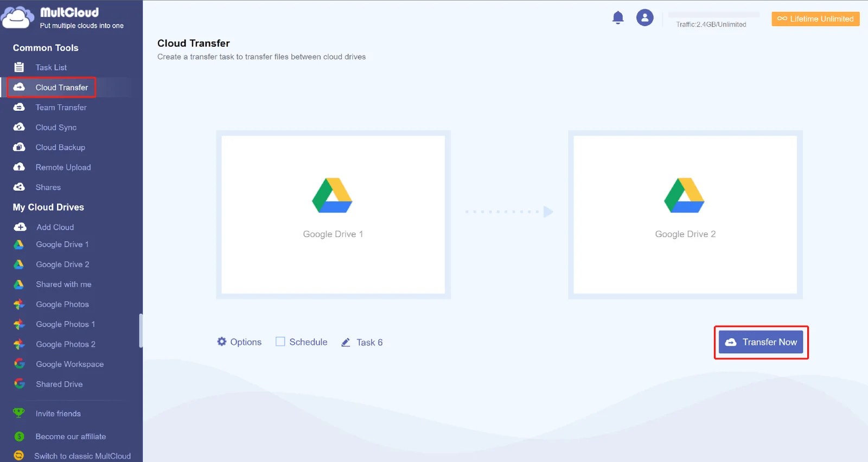
Task: Open Shares section
Action: coord(48,187)
